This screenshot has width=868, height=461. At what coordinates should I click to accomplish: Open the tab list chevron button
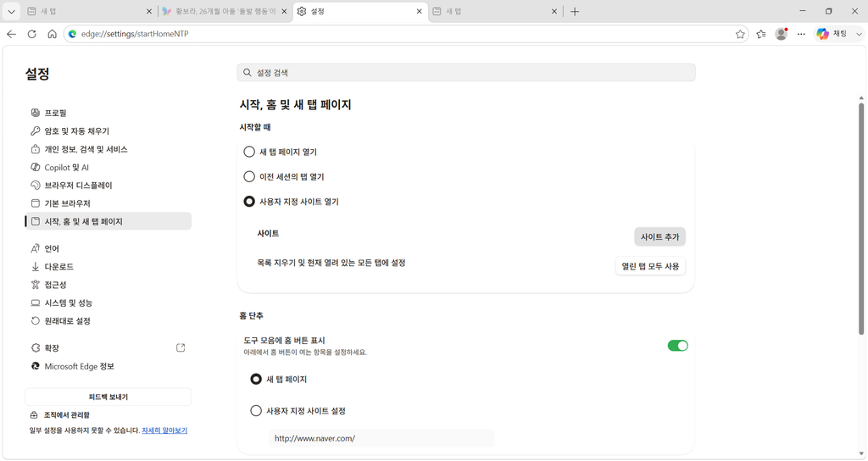11,11
